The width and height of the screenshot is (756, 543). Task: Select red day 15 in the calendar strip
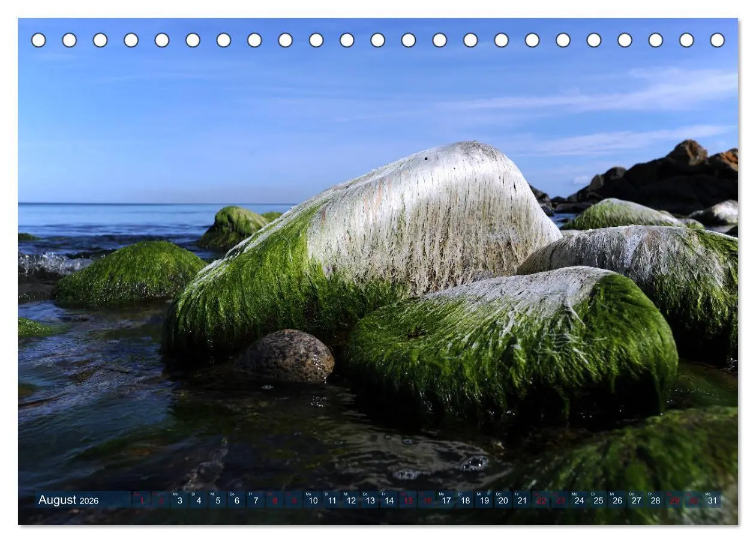408,500
